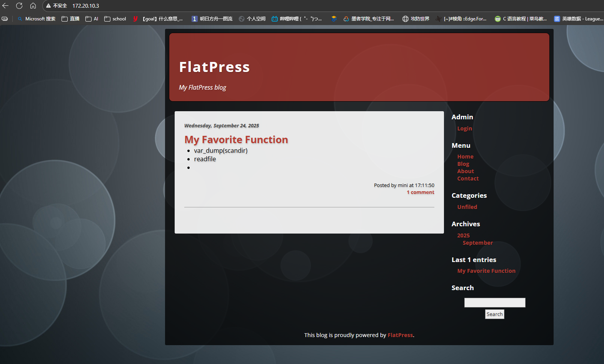Image resolution: width=604 pixels, height=364 pixels.
Task: Open the 攻防世界 globe bookmark
Action: tap(415, 18)
